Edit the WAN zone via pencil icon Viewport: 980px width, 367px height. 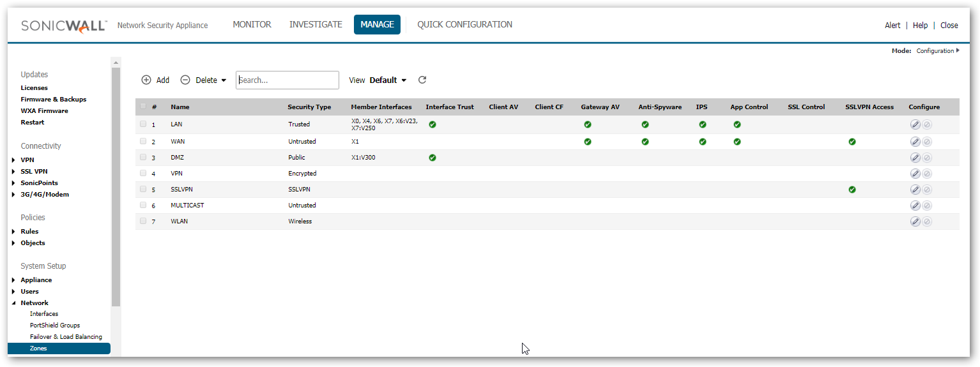click(915, 142)
